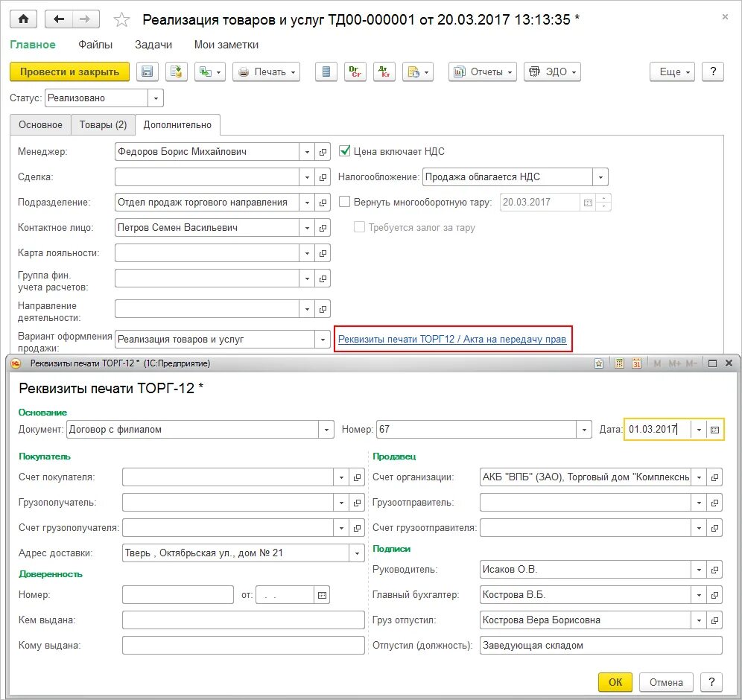Increase the return tare date stepper
The image size is (742, 700).
pyautogui.click(x=603, y=198)
